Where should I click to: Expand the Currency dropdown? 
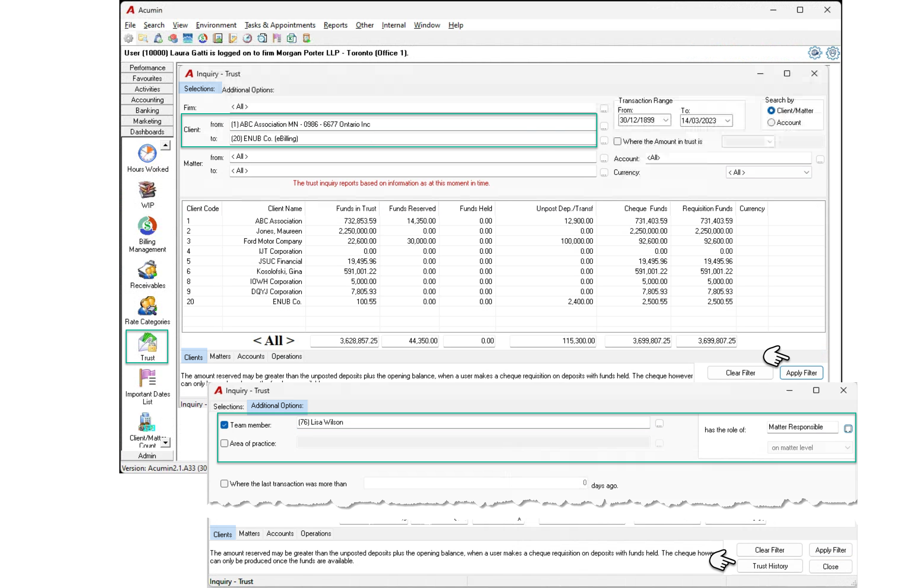tap(806, 173)
